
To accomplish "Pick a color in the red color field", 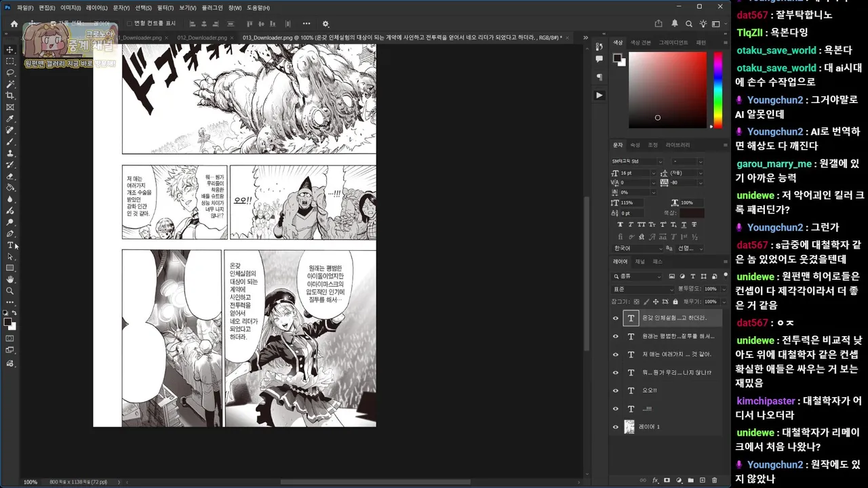I will (x=668, y=90).
